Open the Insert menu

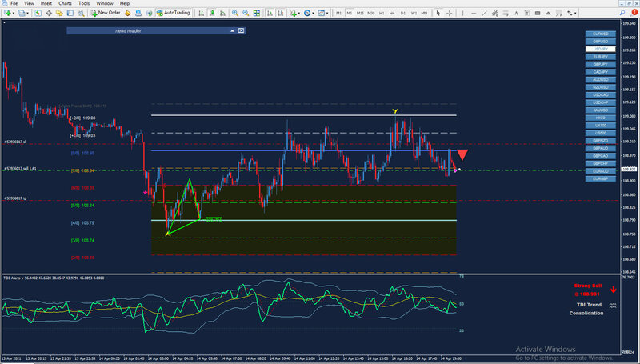pos(46,3)
